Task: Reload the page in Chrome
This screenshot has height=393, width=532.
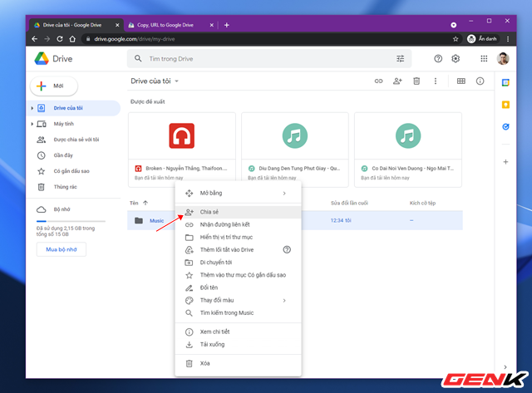Action: (60, 39)
